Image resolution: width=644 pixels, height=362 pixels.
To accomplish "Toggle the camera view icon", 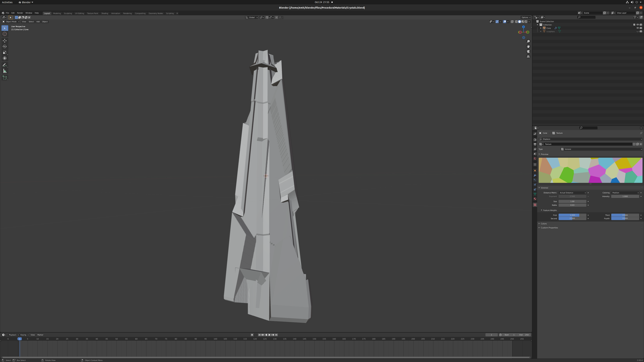I will pyautogui.click(x=528, y=51).
